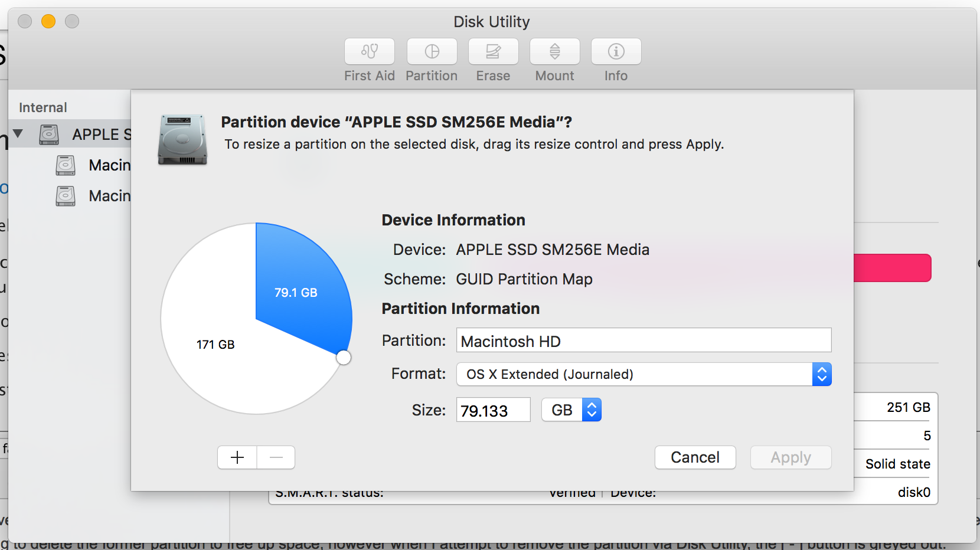Click the Size value field
This screenshot has height=550, width=980.
tap(494, 410)
